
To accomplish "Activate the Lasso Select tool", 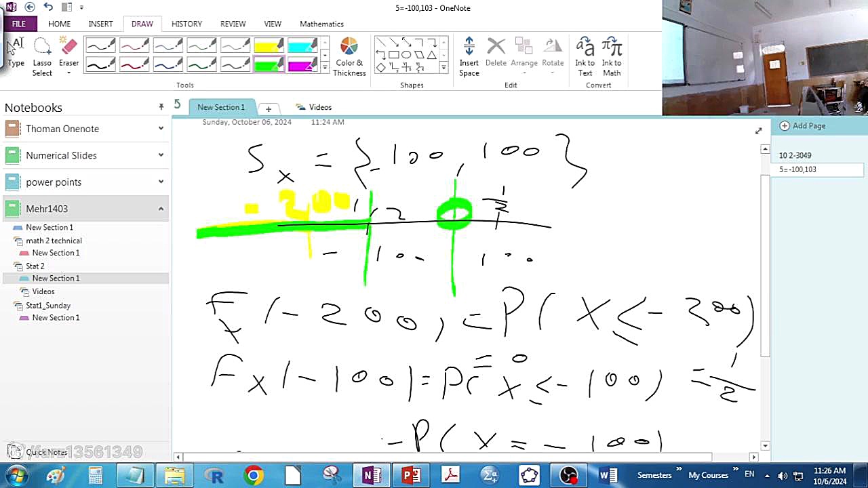I will [x=42, y=56].
